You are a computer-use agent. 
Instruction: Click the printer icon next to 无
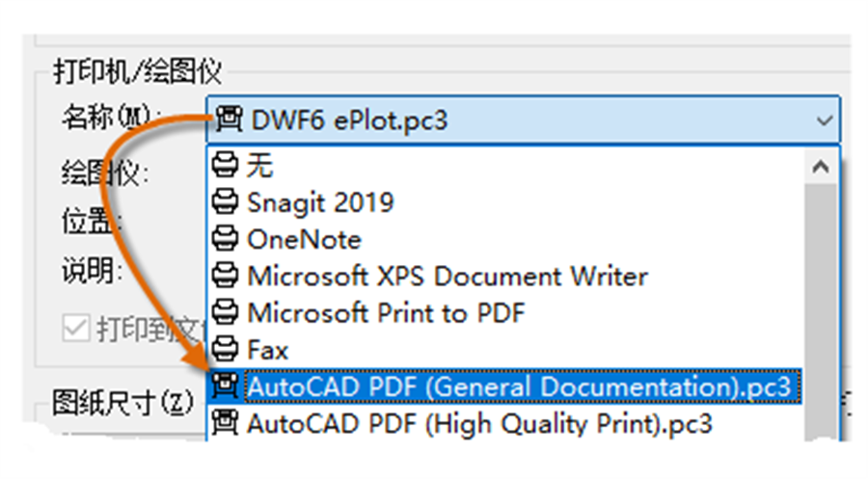tap(226, 165)
